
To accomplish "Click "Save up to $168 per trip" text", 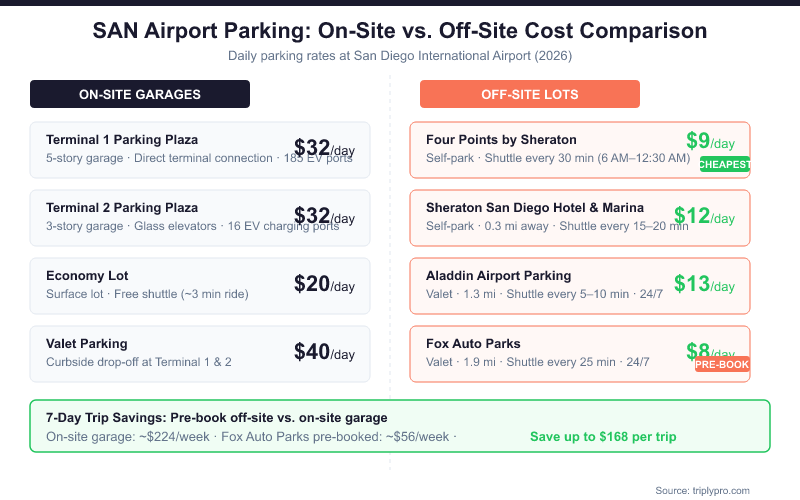I will pyautogui.click(x=603, y=438).
